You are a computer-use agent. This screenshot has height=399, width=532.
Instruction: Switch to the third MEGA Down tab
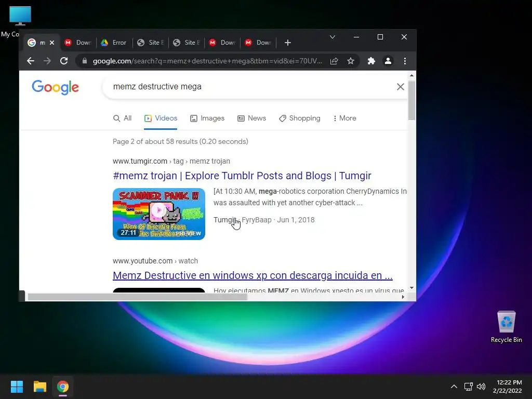222,43
